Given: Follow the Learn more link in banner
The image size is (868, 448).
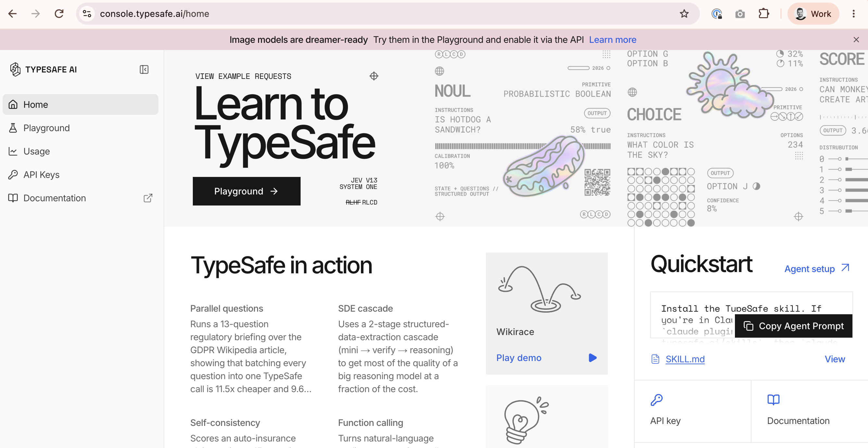Looking at the screenshot, I should tap(612, 40).
